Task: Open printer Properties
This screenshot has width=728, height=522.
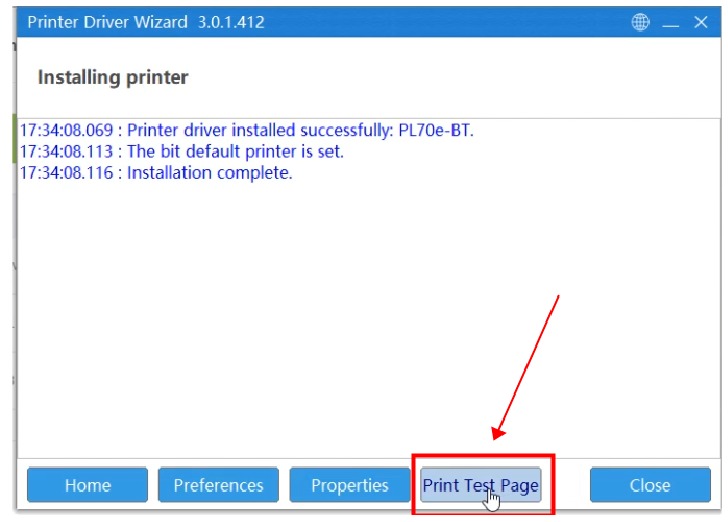Action: (x=349, y=485)
